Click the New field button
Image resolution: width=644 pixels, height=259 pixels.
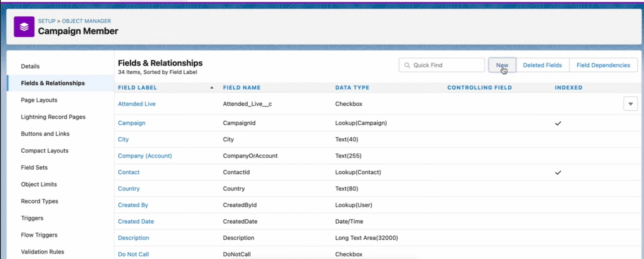point(502,65)
